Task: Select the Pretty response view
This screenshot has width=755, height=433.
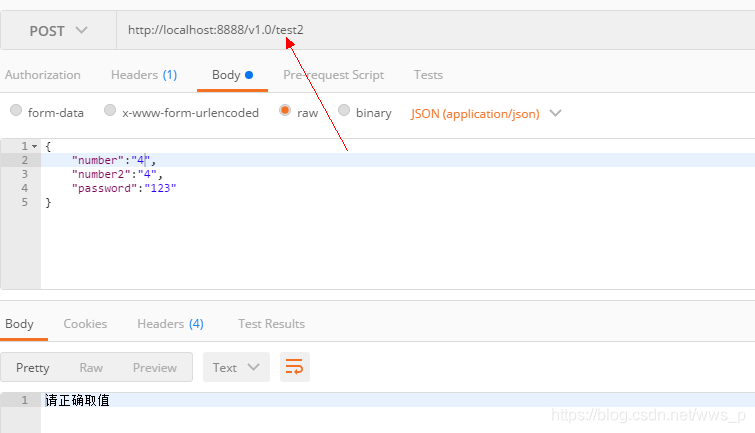Action: [x=33, y=367]
